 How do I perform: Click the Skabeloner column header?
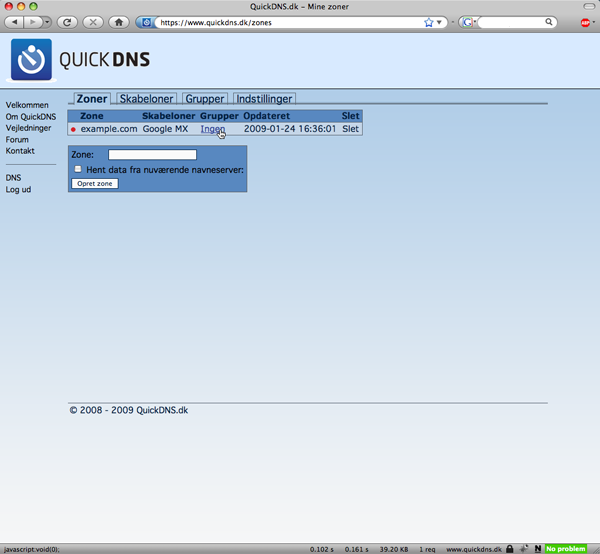click(168, 116)
